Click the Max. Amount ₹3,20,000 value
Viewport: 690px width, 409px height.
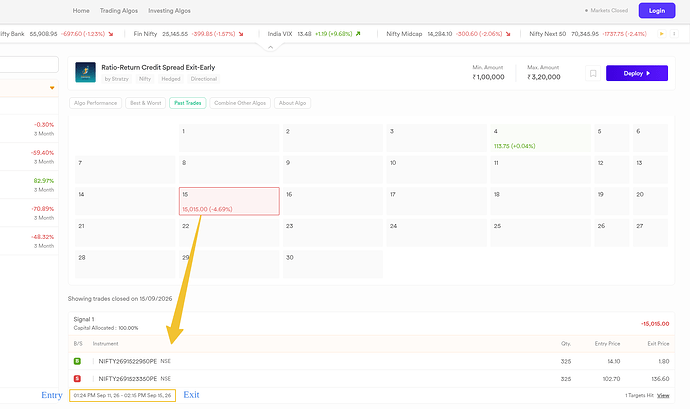(x=544, y=77)
